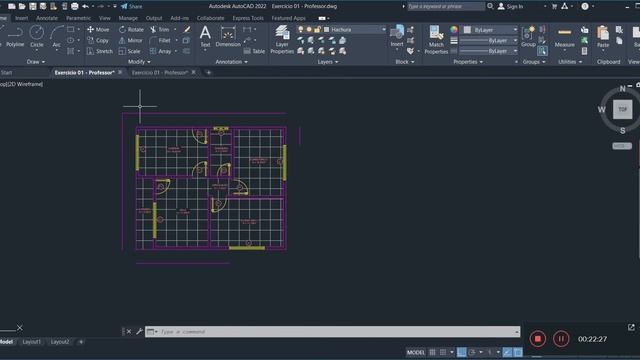Viewport: 640px width, 360px height.
Task: Toggle polar tracking in status bar
Action: point(472,352)
